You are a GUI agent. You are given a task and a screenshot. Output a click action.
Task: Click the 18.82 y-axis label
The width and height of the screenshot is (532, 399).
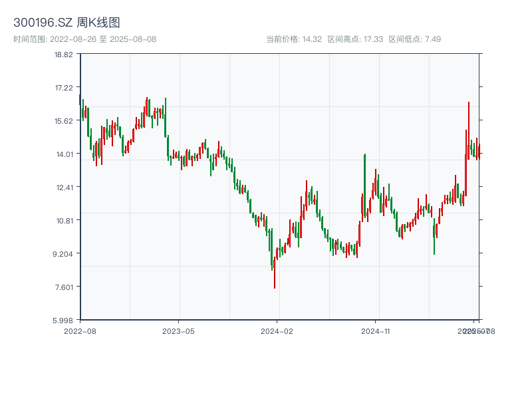pos(64,54)
